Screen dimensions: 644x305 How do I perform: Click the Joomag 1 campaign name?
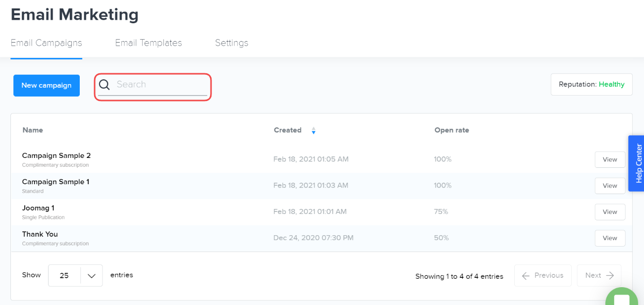[x=38, y=208]
